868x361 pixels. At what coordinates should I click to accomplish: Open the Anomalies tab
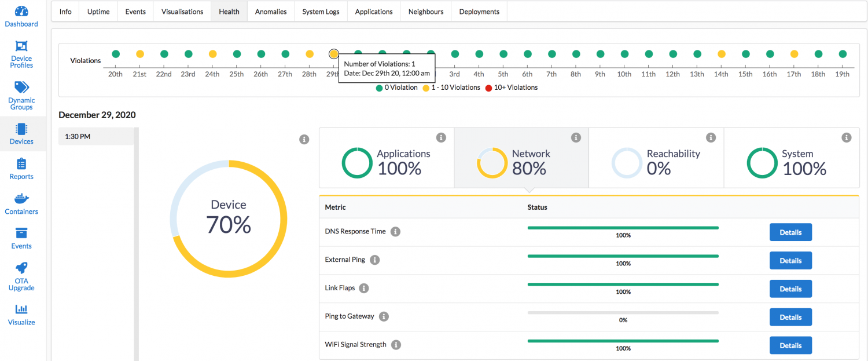pyautogui.click(x=271, y=12)
